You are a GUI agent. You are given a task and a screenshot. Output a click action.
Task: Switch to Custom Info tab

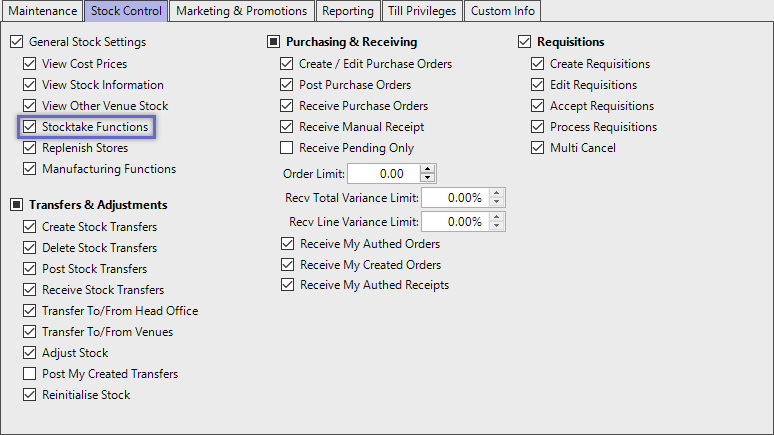(504, 11)
